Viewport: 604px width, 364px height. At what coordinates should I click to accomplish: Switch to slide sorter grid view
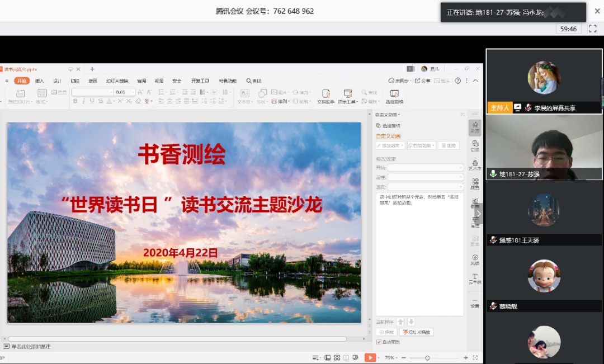coord(336,357)
